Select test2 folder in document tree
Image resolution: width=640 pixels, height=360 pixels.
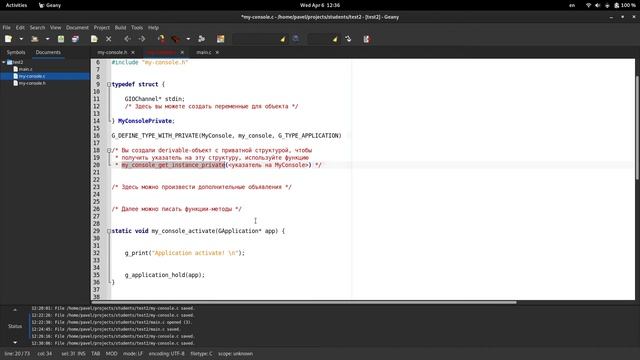coord(18,62)
